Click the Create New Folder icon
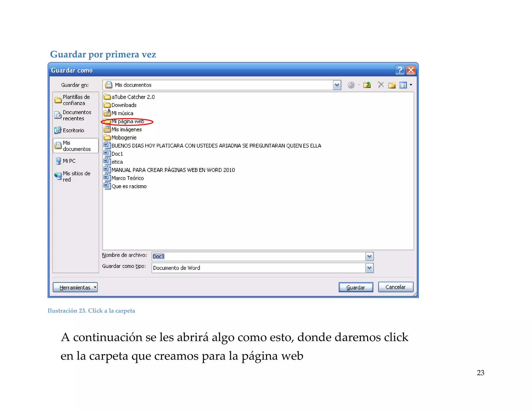532x411 pixels. click(x=392, y=85)
